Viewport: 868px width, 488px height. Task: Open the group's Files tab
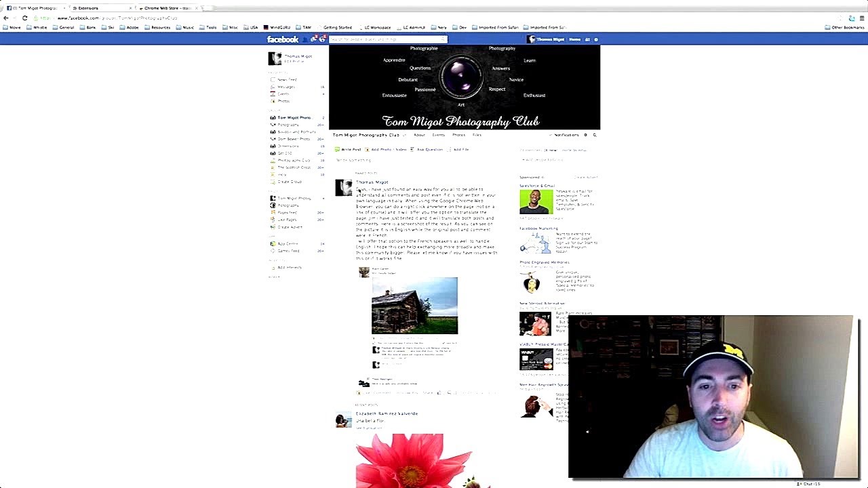(x=477, y=135)
